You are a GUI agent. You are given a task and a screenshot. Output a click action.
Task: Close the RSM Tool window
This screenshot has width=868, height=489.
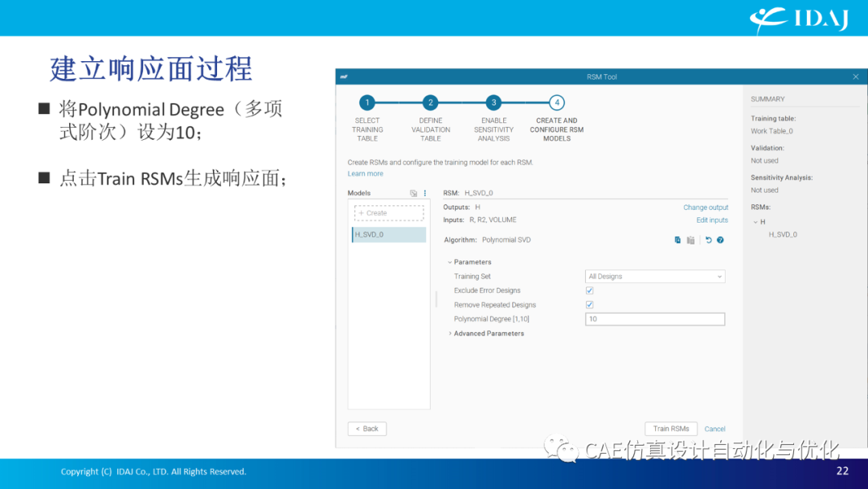click(856, 77)
